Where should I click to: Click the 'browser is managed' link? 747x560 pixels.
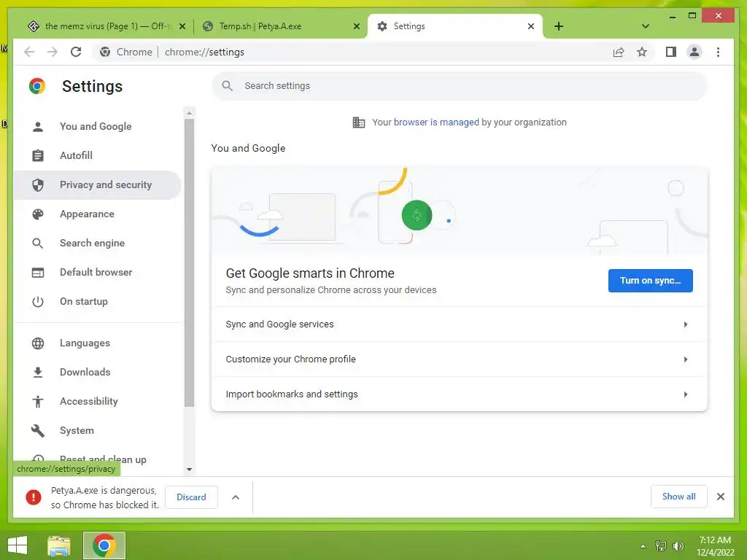[436, 122]
